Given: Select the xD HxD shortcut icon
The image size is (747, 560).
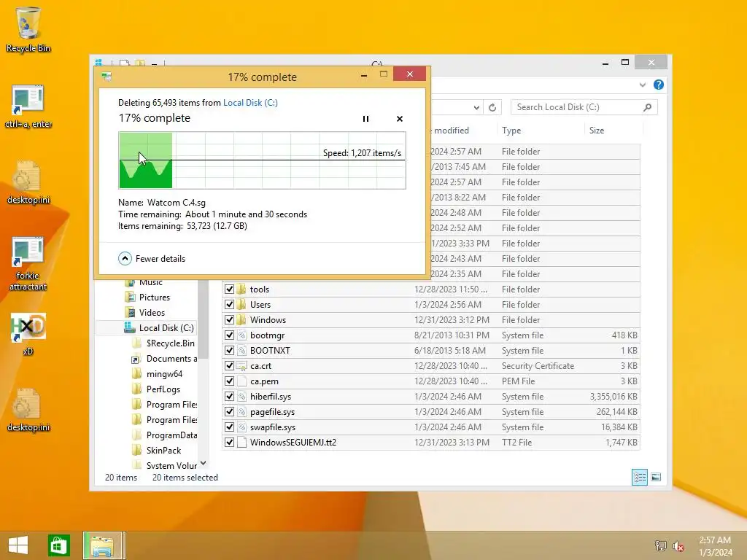Looking at the screenshot, I should (x=28, y=334).
